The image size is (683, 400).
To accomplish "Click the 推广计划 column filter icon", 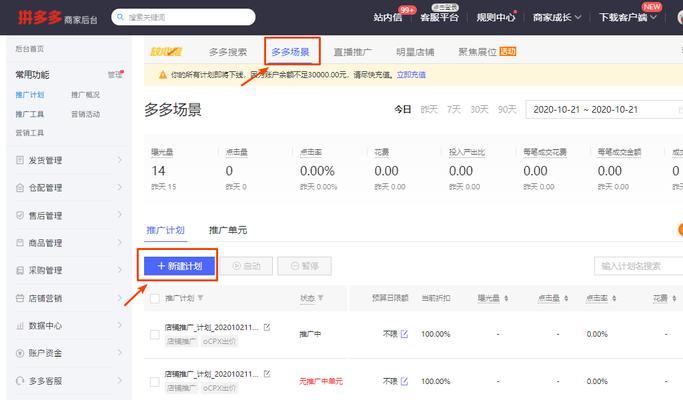I will tap(200, 298).
